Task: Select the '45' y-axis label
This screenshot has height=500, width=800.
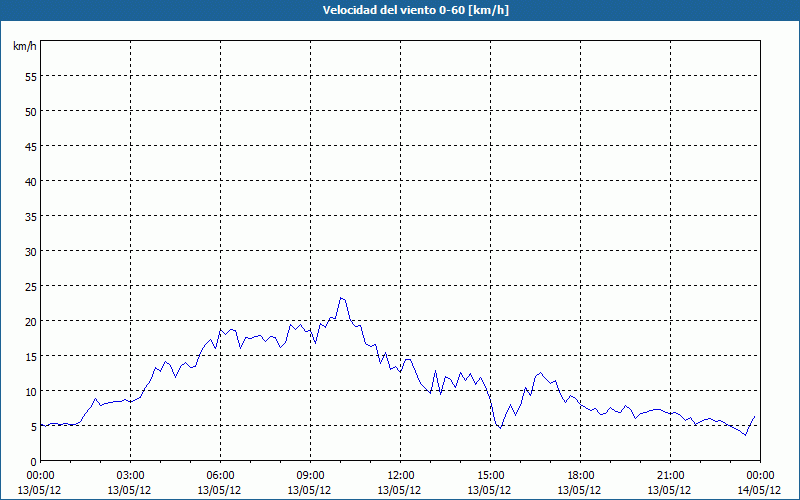Action: click(x=31, y=146)
